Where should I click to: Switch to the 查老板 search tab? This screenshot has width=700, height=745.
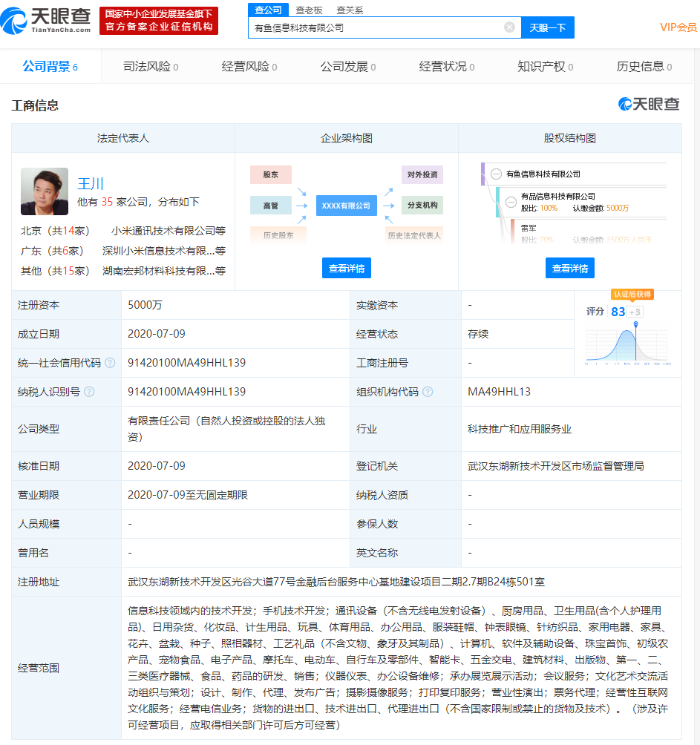click(x=309, y=10)
